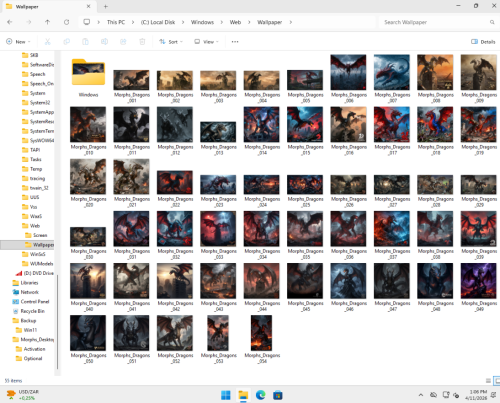This screenshot has width=500, height=403.
Task: Go up one folder with Up arrow
Action: point(47,22)
